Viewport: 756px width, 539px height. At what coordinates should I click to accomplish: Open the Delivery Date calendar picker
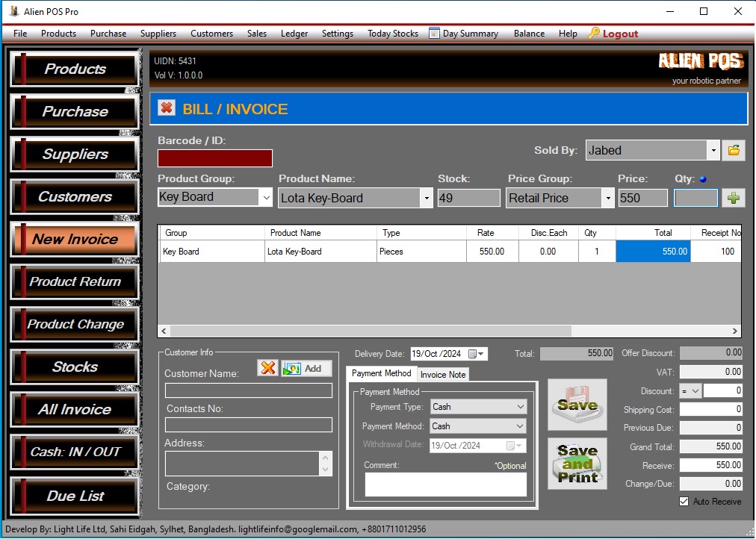pyautogui.click(x=477, y=354)
